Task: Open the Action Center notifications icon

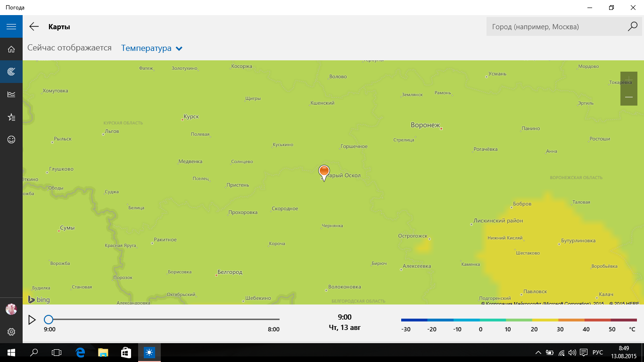Action: pos(584,353)
